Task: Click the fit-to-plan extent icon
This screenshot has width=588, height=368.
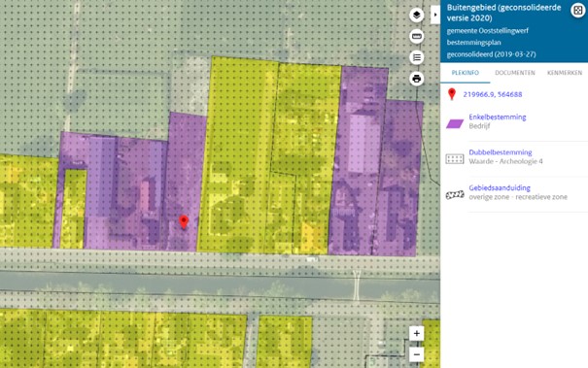Action: tap(578, 11)
